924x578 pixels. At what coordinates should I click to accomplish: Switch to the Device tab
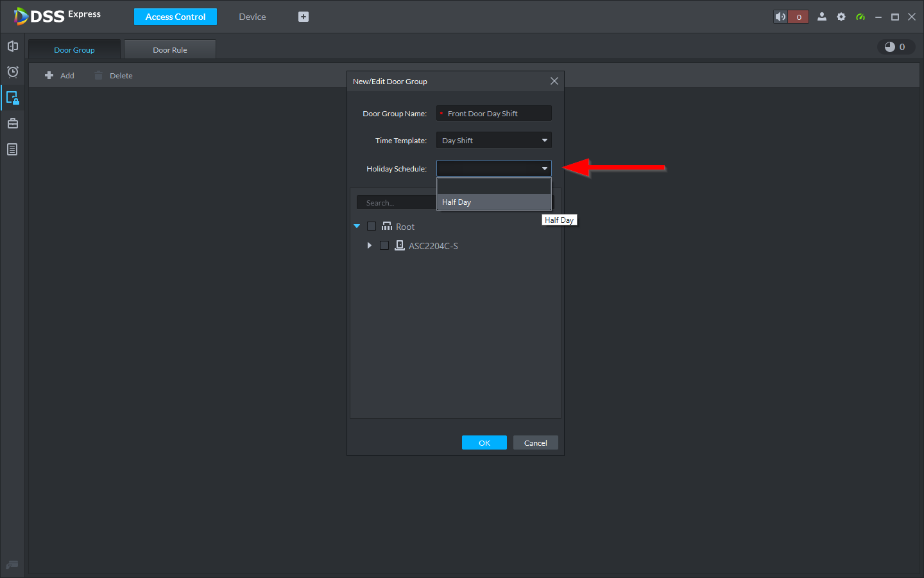252,17
